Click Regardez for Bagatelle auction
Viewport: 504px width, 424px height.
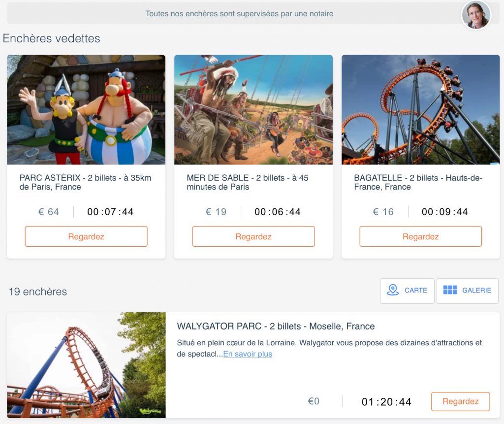coord(420,236)
